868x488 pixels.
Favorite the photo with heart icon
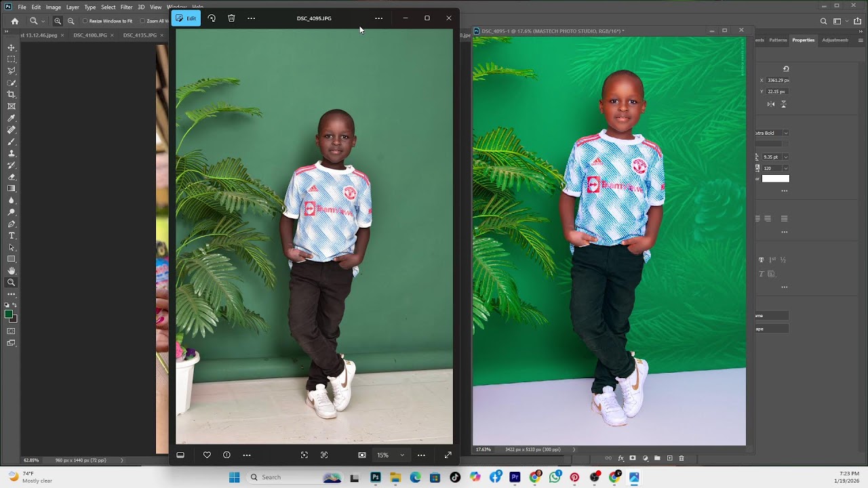click(207, 455)
